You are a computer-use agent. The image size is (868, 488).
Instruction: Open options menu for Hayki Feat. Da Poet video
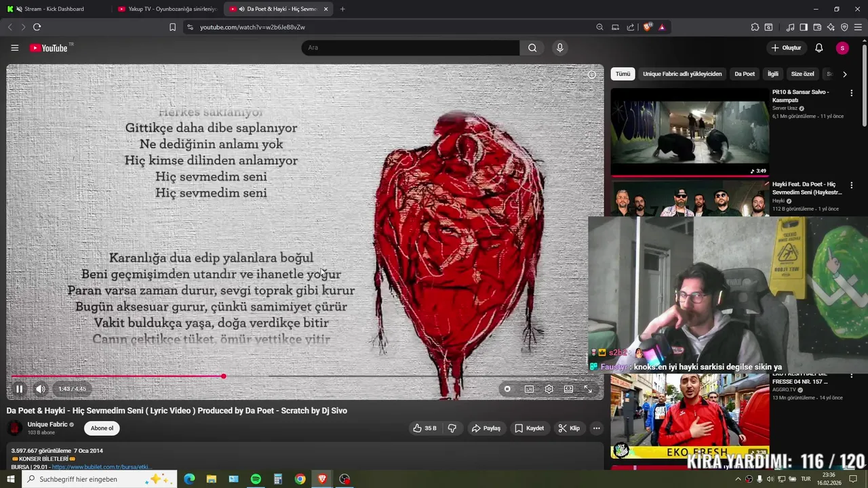click(852, 185)
